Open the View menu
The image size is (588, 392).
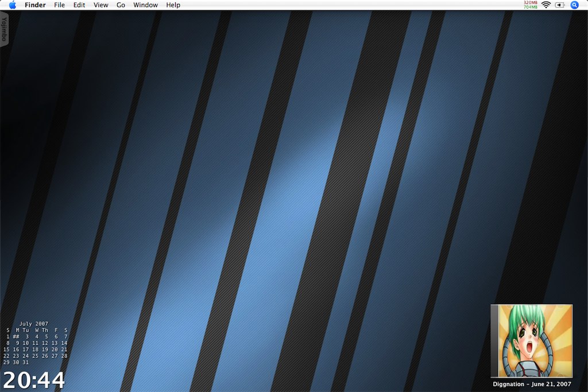tap(101, 5)
